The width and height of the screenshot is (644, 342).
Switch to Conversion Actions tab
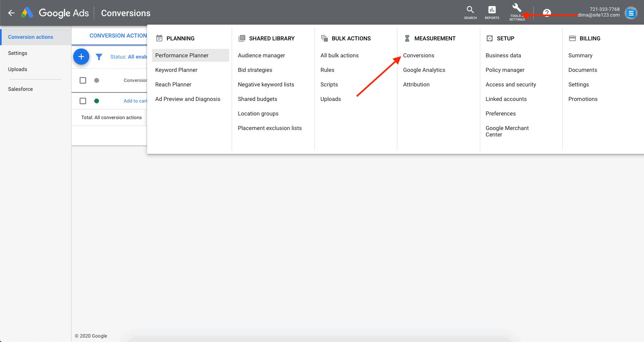118,36
